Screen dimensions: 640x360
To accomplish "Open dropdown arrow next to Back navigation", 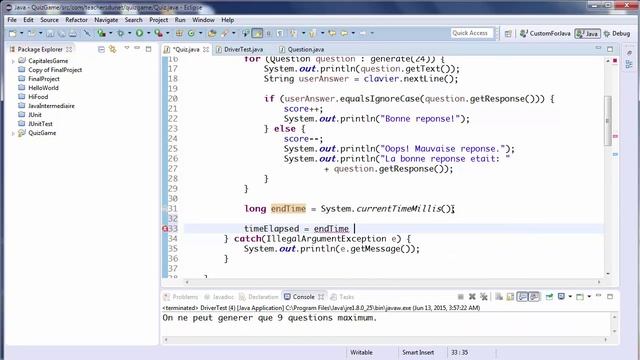I will pos(353,33).
